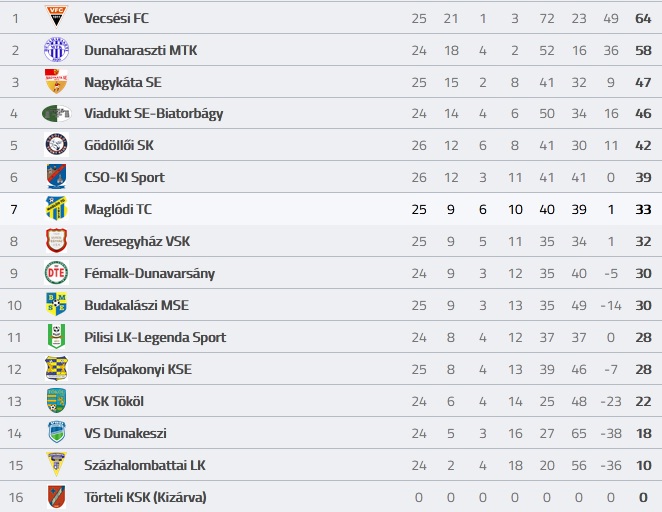Click Vecsési FC's 64 points total
The image size is (662, 512).
(643, 19)
